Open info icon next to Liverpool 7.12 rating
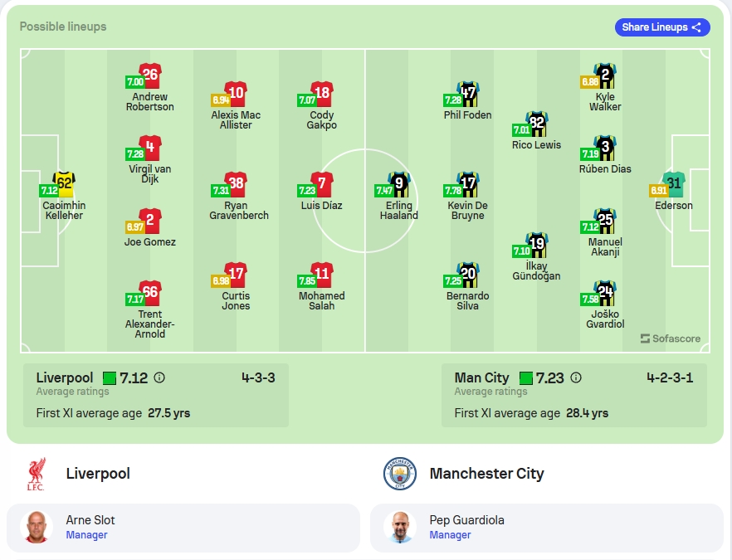This screenshot has height=560, width=732. (159, 377)
